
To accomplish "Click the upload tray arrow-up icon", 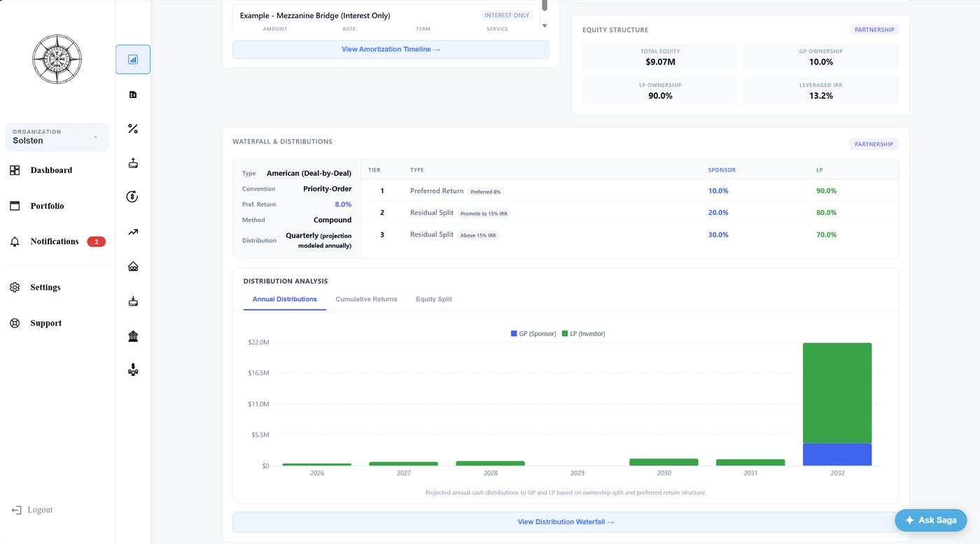I will point(133,163).
